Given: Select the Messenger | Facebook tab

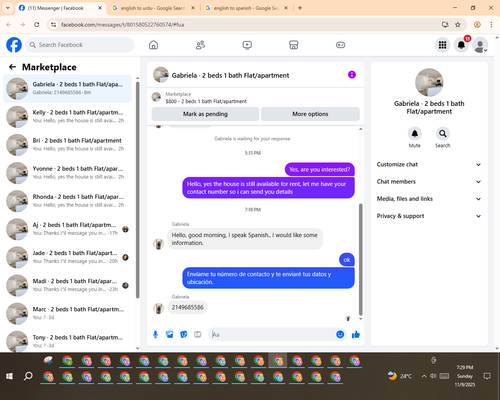Looking at the screenshot, I should click(60, 8).
